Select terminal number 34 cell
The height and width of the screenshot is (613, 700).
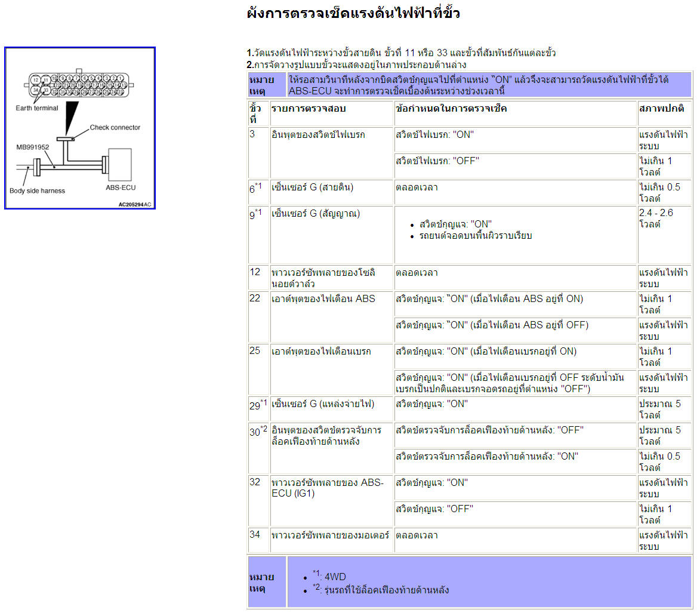(x=259, y=540)
